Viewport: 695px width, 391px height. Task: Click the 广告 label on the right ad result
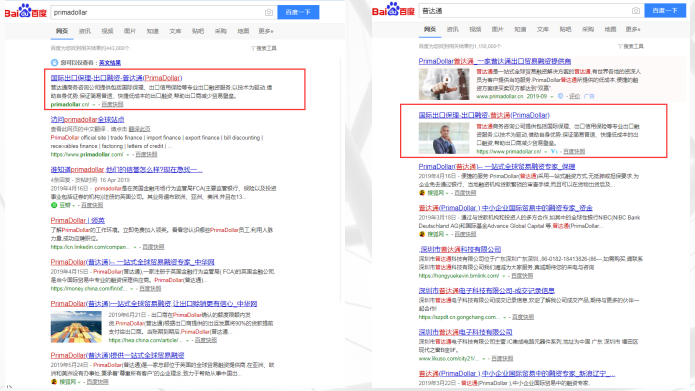pyautogui.click(x=589, y=96)
